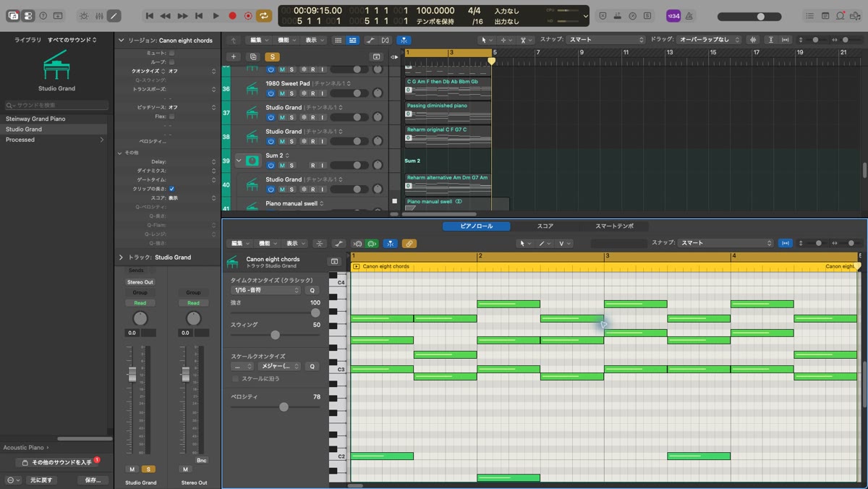Screen dimensions: 868x489
Task: Mute the 1980 Sweet Pad track
Action: (282, 93)
